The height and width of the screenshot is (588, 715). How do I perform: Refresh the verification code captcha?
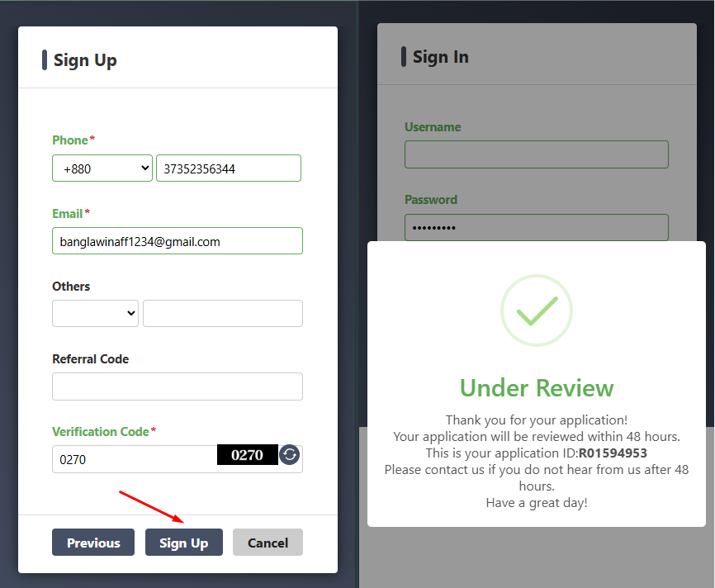[289, 455]
